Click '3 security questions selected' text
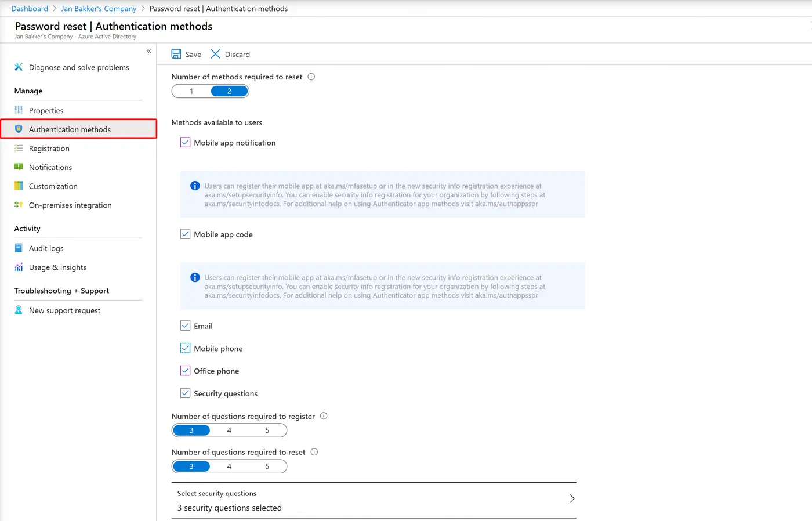This screenshot has width=812, height=521. [229, 508]
